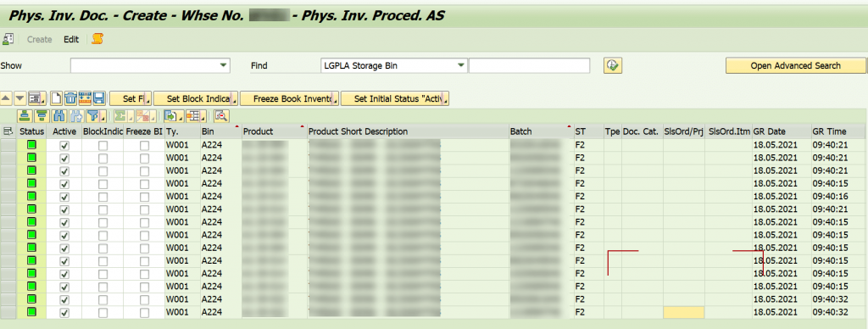Click the Batch column header
This screenshot has width=868, height=329.
click(542, 131)
